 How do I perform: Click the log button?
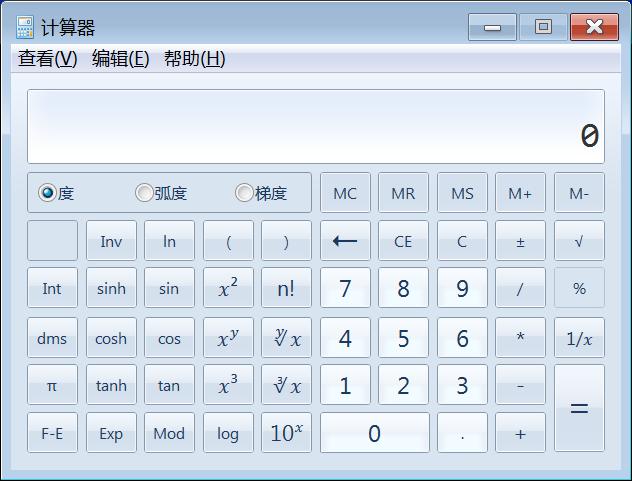[228, 432]
